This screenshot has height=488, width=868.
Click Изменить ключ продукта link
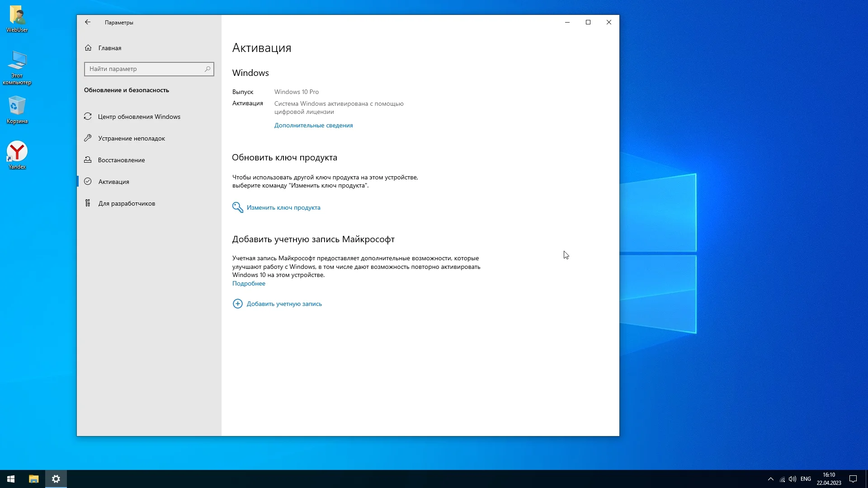point(283,207)
